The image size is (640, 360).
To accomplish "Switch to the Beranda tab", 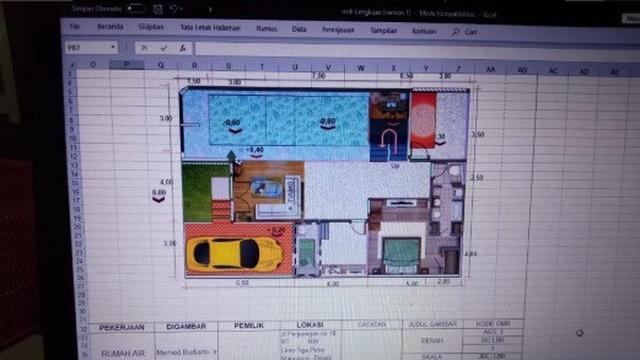I will click(x=110, y=27).
